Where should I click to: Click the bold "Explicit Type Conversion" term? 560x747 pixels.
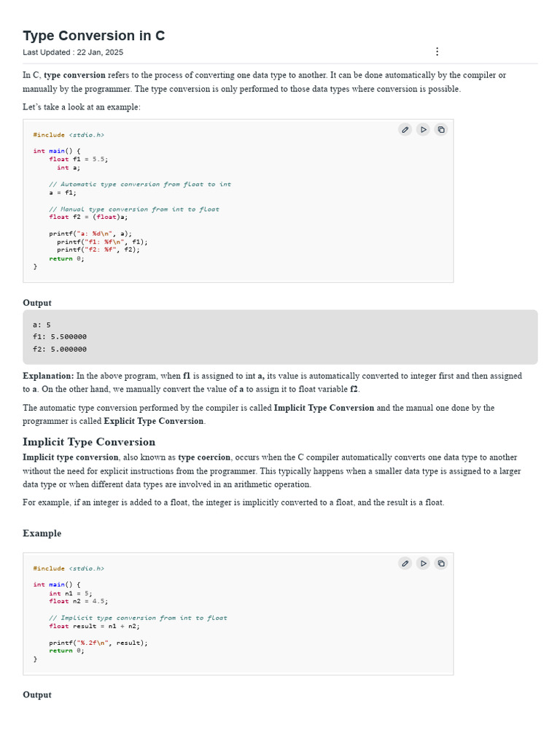(153, 422)
